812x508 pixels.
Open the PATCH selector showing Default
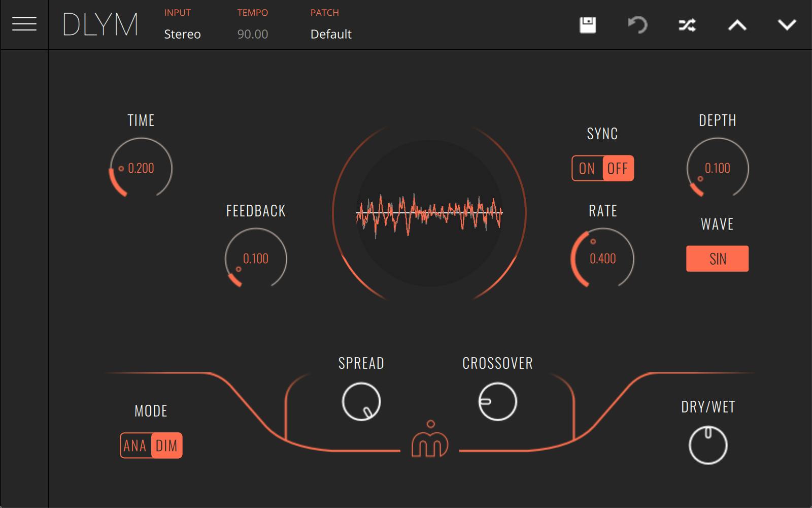[330, 34]
